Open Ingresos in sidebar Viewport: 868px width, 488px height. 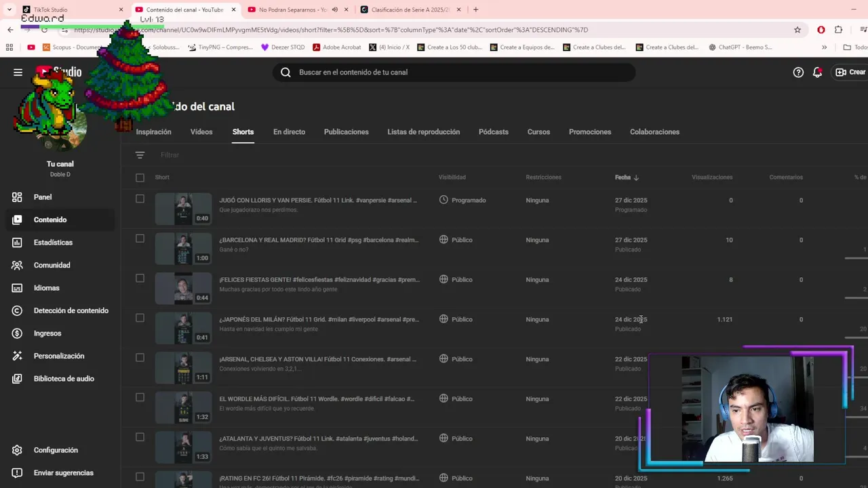coord(60,333)
